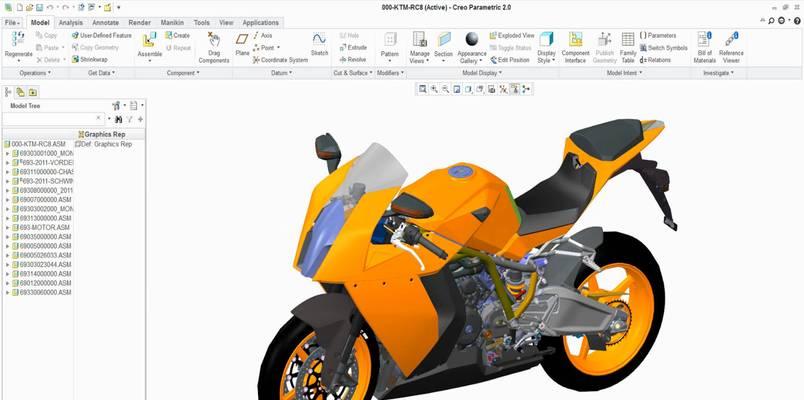This screenshot has width=804, height=400.
Task: Open the Appearance Gallery sphere icon
Action: pos(472,39)
